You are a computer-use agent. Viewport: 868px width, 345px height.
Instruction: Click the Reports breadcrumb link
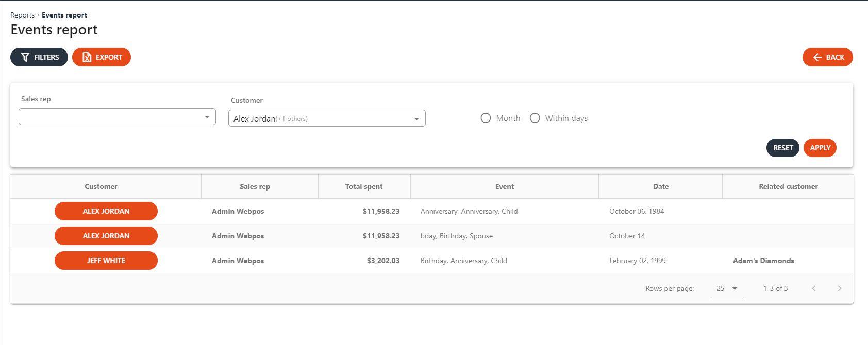[x=22, y=15]
